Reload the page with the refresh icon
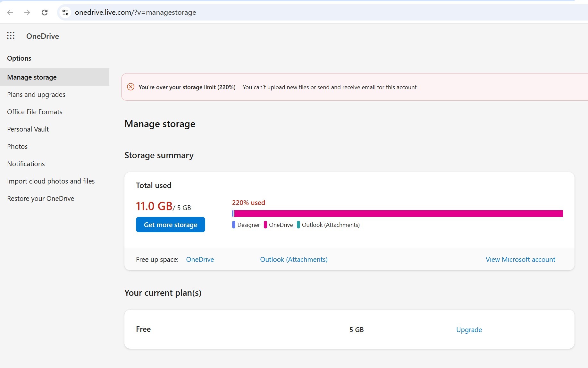Viewport: 588px width, 368px height. pyautogui.click(x=45, y=13)
